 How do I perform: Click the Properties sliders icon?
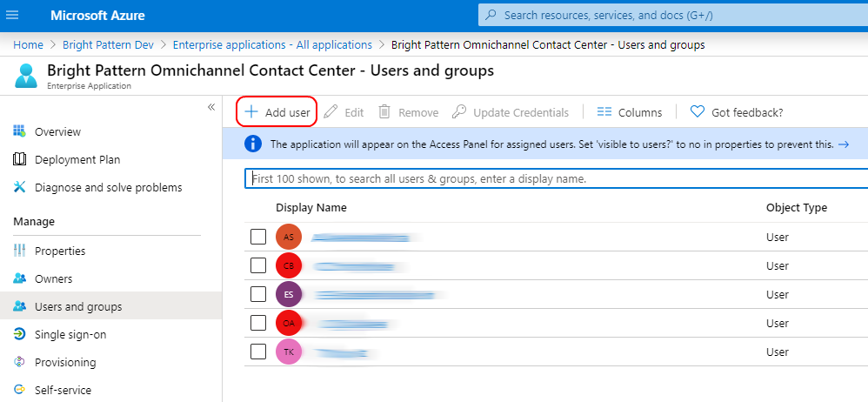pos(19,251)
